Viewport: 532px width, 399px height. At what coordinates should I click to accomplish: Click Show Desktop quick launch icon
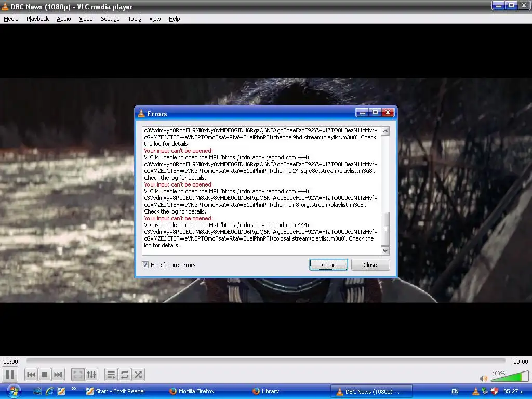[37, 391]
